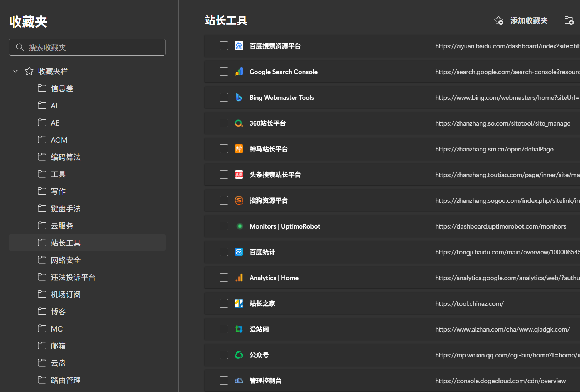The width and height of the screenshot is (580, 392).
Task: Select the 博客 folder
Action: (x=87, y=312)
